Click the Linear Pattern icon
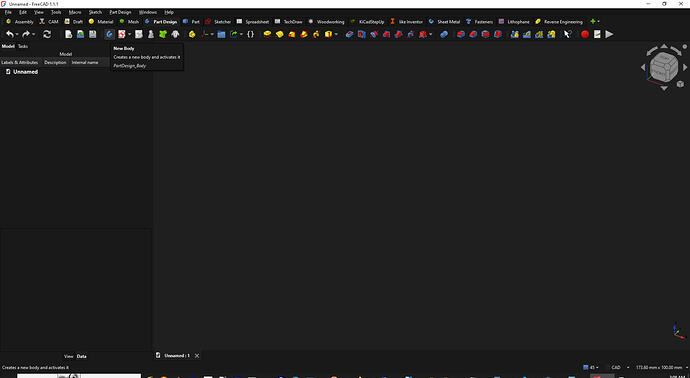Screen dimensions: 690x378 point(527,34)
